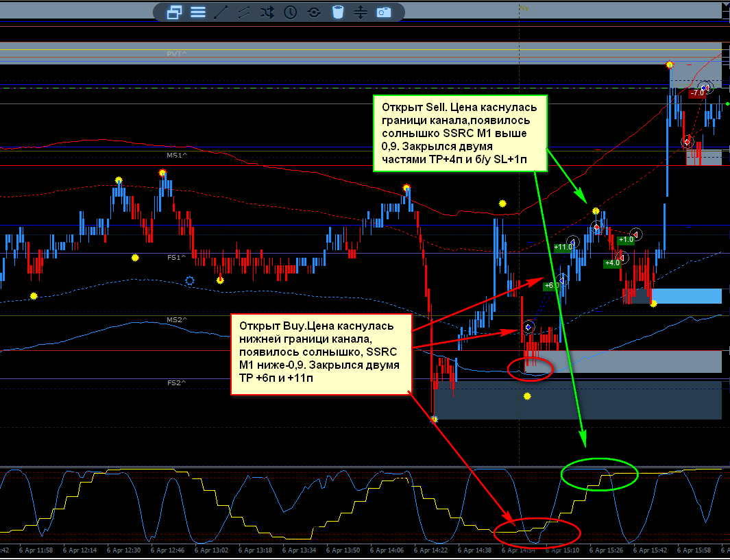Click the 6 Apr 13:50 time label
730x560 pixels.
point(344,550)
